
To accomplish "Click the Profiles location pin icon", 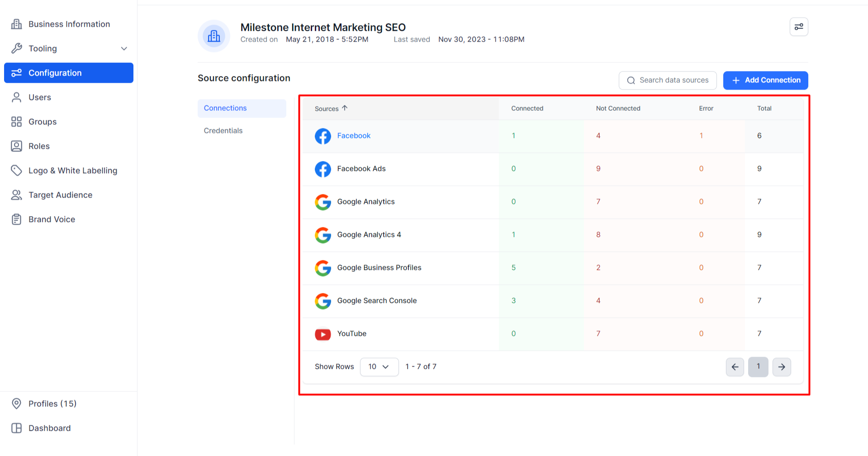I will 17,404.
